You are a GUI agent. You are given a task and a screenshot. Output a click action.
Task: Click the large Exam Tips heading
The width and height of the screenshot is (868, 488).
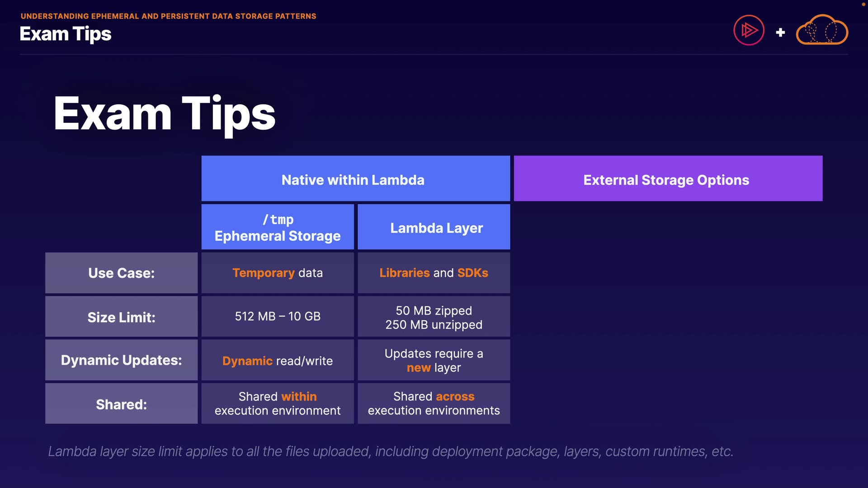click(x=165, y=114)
